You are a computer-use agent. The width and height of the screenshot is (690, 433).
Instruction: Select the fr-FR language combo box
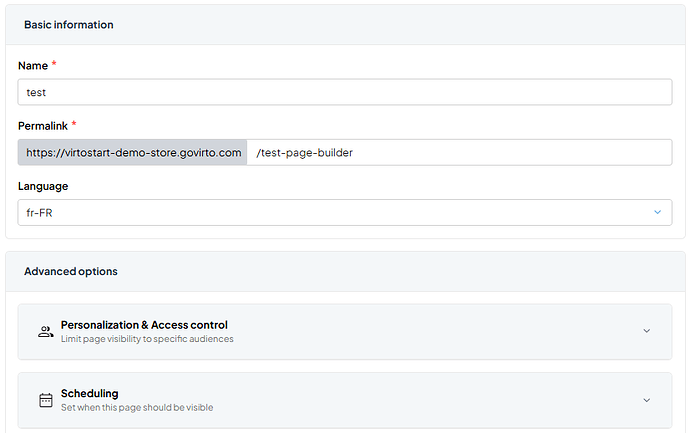pyautogui.click(x=330, y=212)
